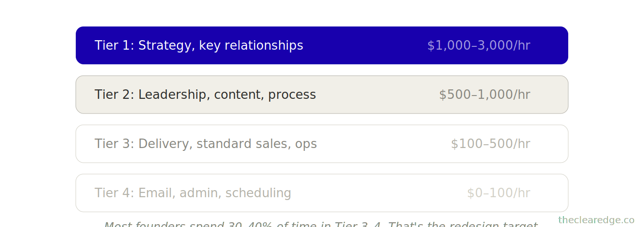
Task: Click the word 'Leadership' in Tier 2
Action: click(x=174, y=95)
